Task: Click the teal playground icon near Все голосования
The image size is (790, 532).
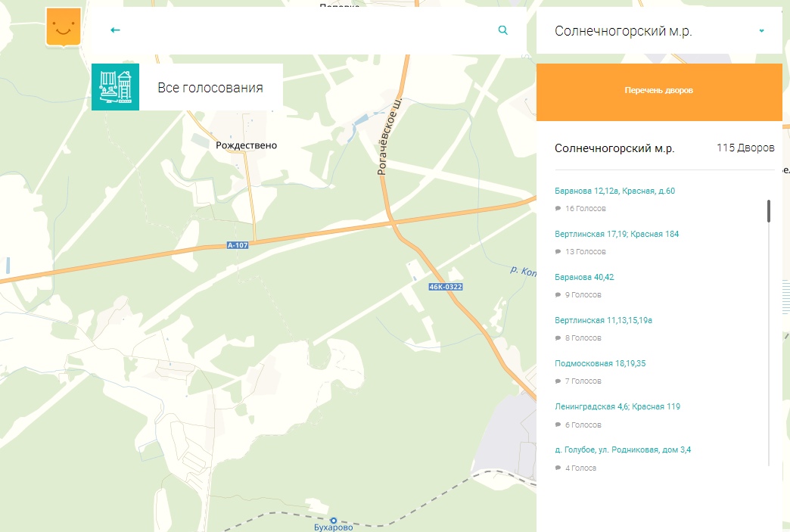Action: coord(114,86)
